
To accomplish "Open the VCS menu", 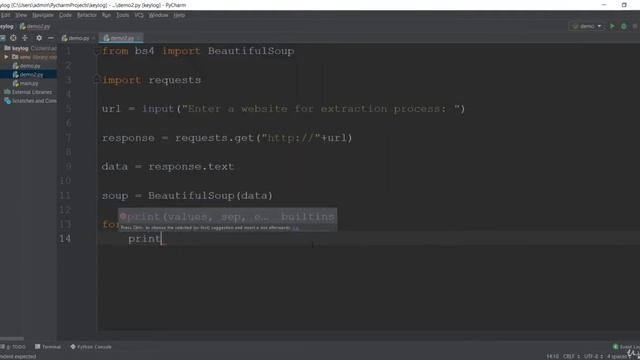I will (x=139, y=15).
